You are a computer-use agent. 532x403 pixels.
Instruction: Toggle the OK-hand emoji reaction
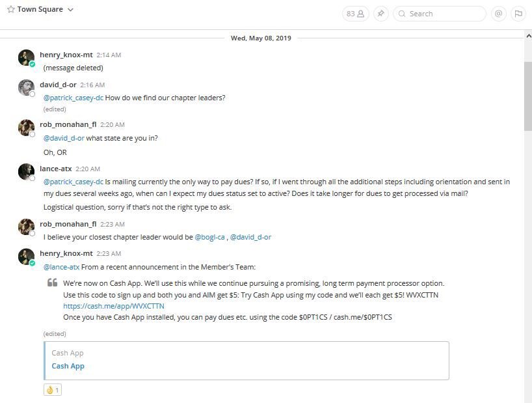click(x=52, y=390)
